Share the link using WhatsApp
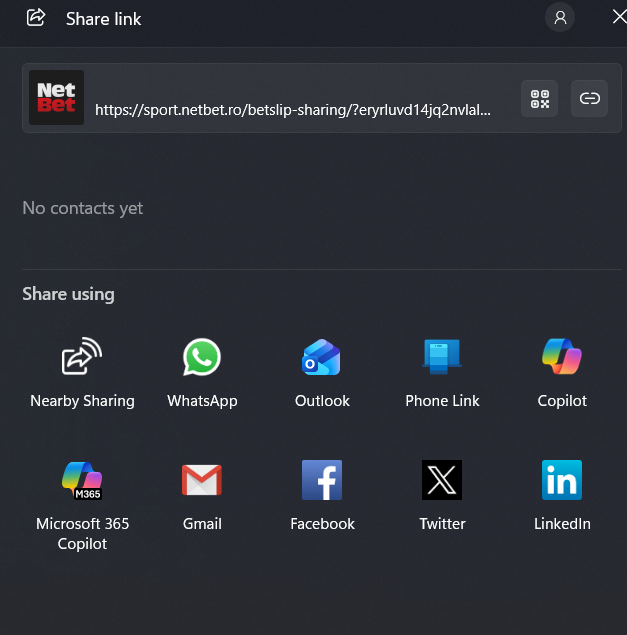This screenshot has width=627, height=635. (x=202, y=373)
